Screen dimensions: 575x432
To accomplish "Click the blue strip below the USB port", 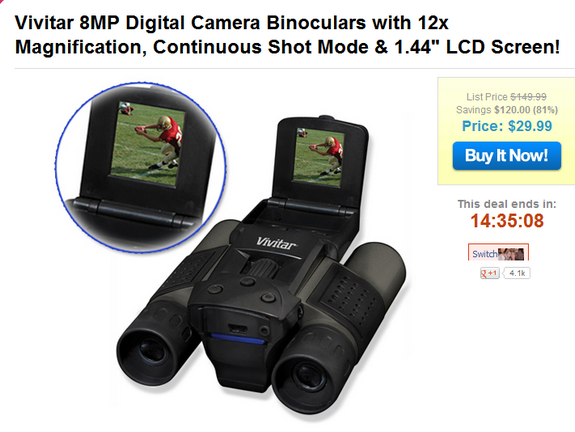I will [x=238, y=339].
